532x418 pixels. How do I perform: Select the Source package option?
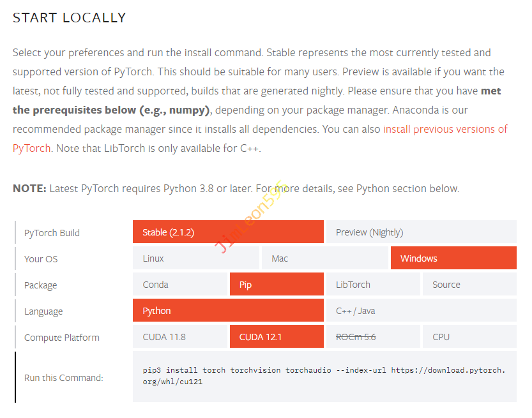tap(469, 285)
